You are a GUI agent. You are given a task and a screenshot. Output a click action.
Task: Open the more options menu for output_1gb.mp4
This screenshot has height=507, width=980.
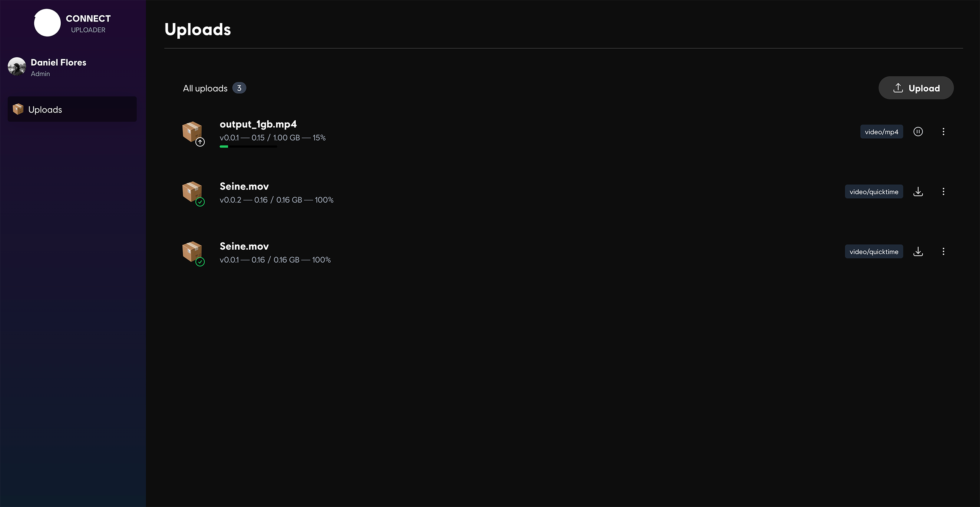(x=943, y=132)
